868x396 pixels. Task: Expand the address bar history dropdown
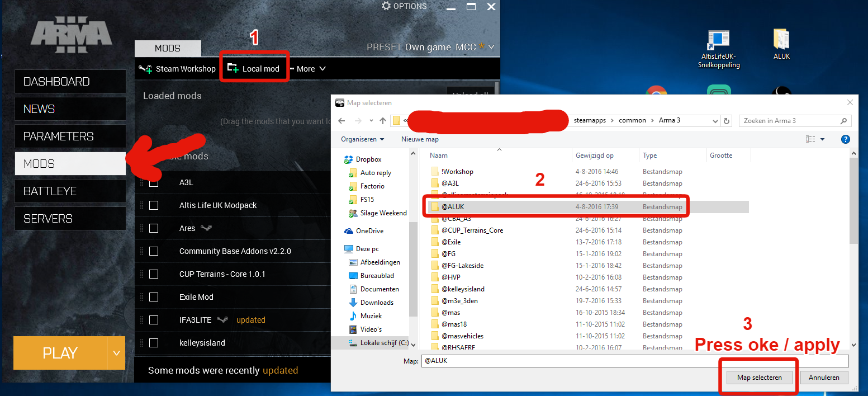click(x=715, y=121)
